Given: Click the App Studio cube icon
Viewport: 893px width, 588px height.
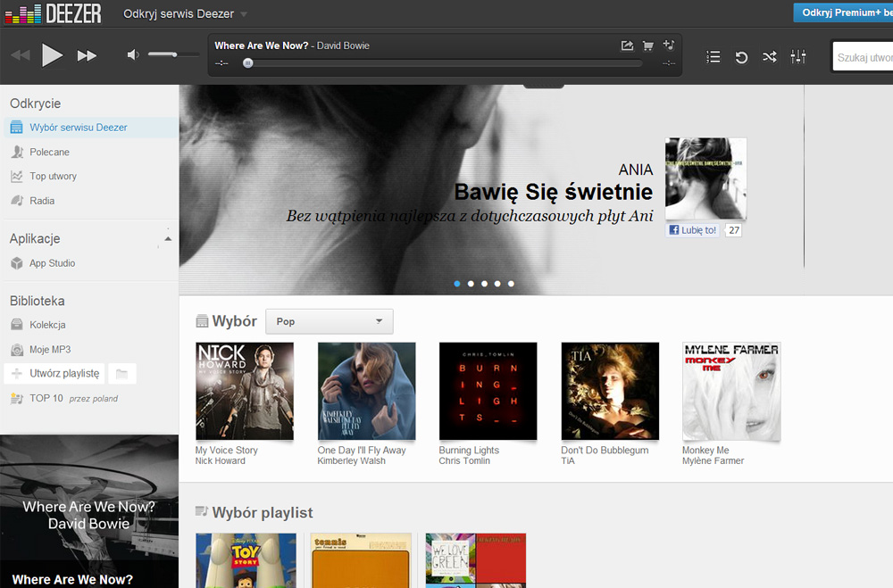Looking at the screenshot, I should (x=17, y=263).
